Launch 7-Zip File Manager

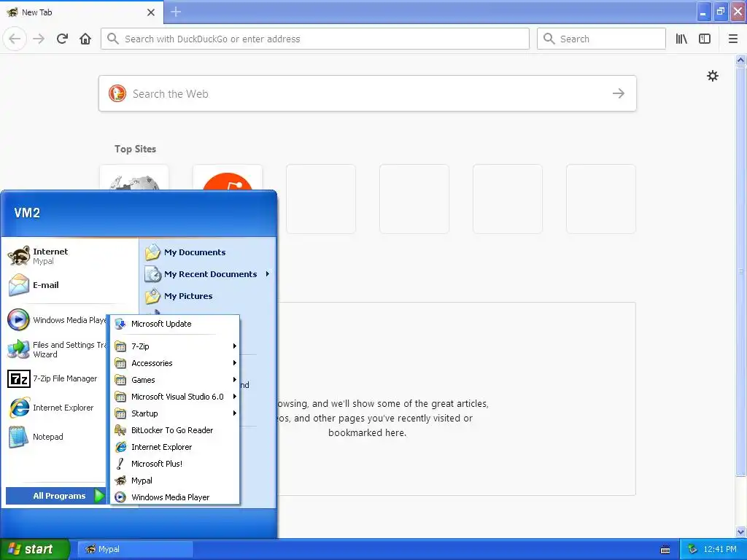click(56, 378)
